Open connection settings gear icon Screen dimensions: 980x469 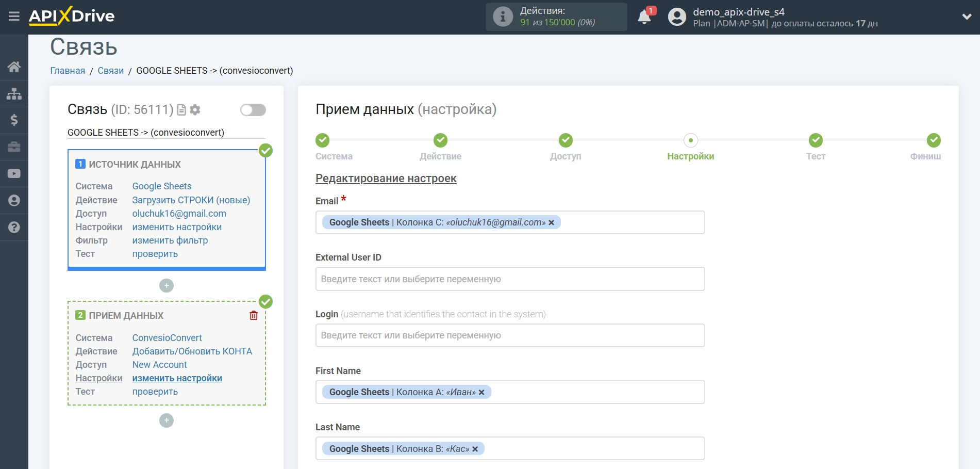[x=195, y=110]
